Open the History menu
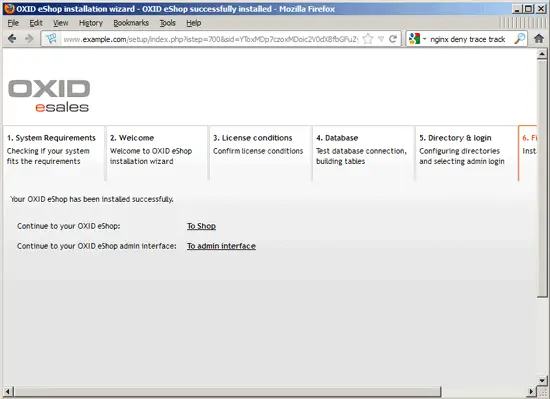 (90, 23)
